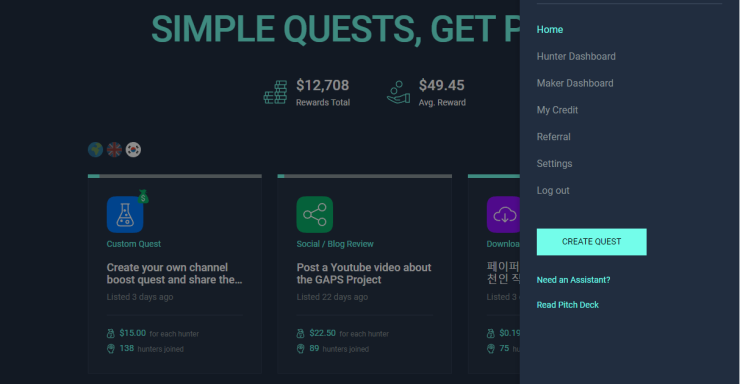Click the 'Listed 22 days ago' text
Image resolution: width=743 pixels, height=384 pixels.
click(x=332, y=297)
